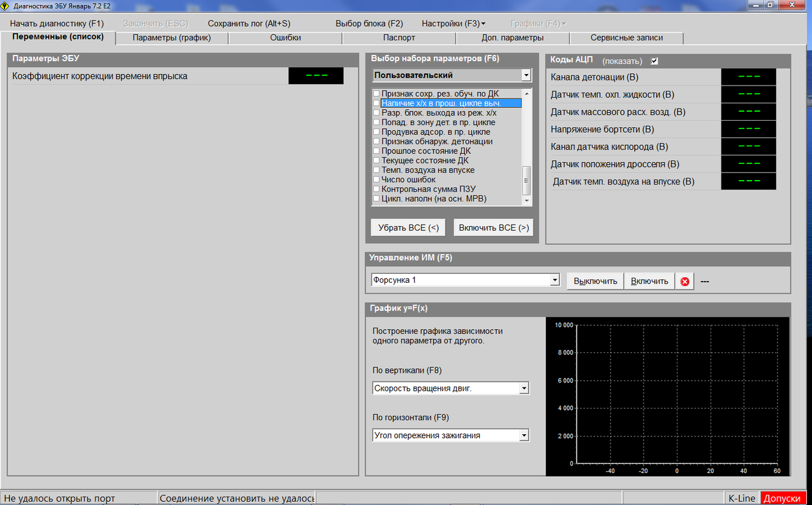Click the red stop icon beside Включить
Screen dimensions: 812x505
coord(685,282)
